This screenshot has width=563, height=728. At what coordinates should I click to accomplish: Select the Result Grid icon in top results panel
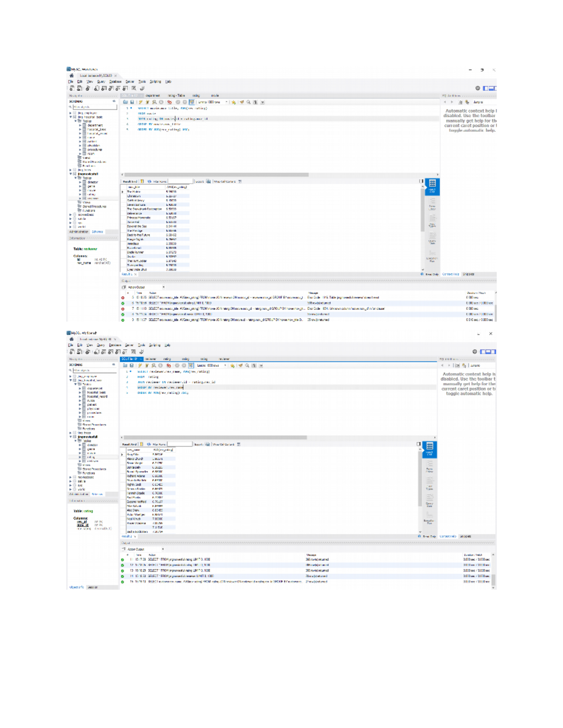[x=432, y=185]
